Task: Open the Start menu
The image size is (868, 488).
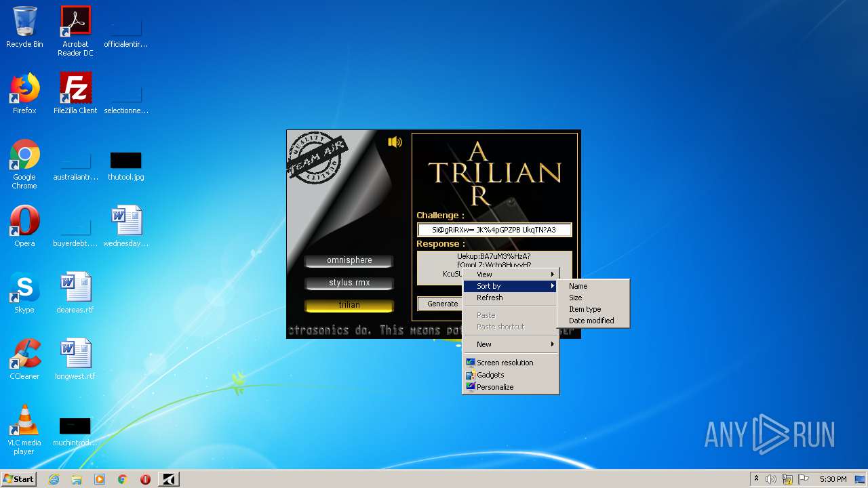Action: [x=18, y=479]
